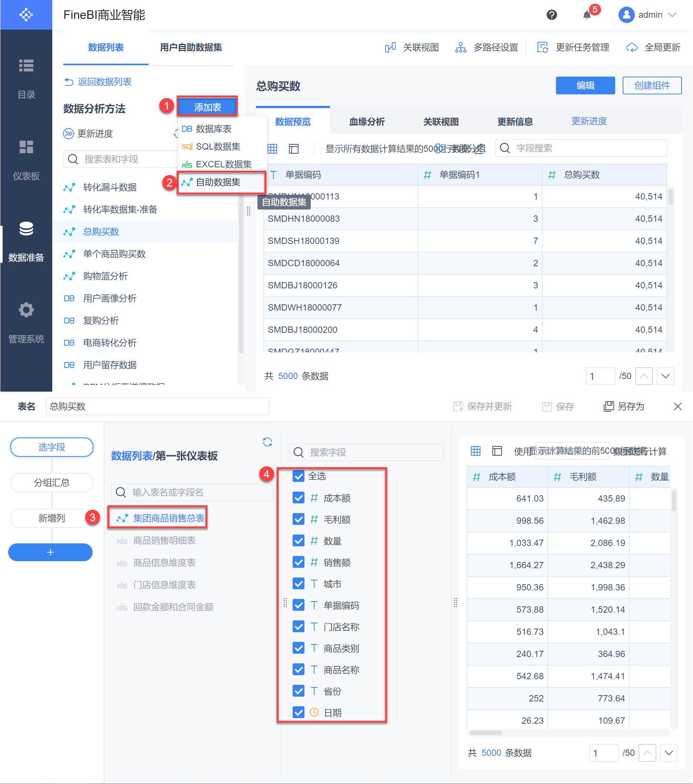Open the help question mark icon

(x=552, y=15)
